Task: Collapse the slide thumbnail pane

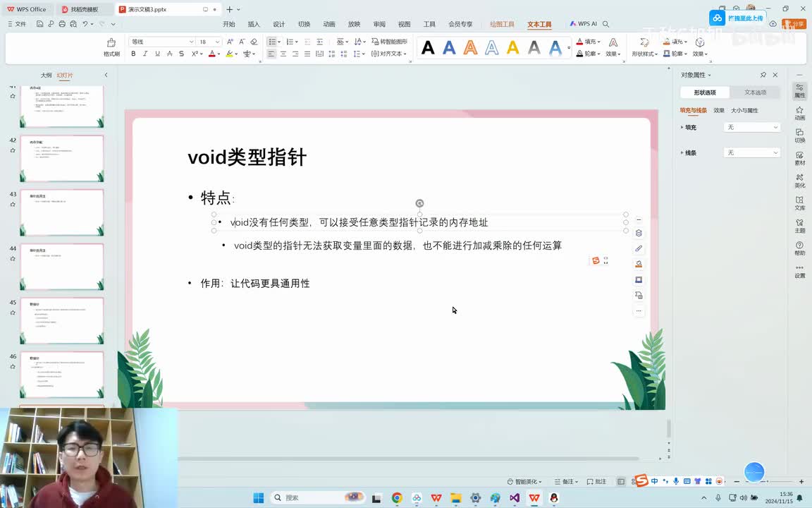Action: coord(106,75)
